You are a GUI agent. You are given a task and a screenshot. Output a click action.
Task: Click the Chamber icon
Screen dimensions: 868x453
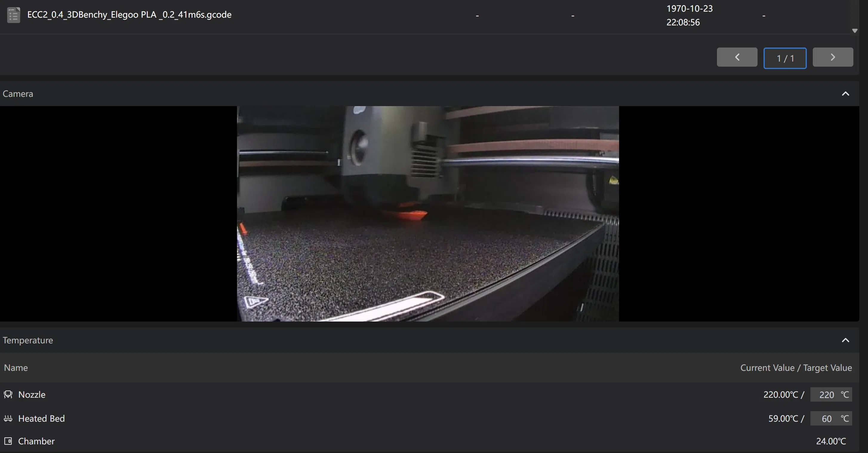coord(8,441)
